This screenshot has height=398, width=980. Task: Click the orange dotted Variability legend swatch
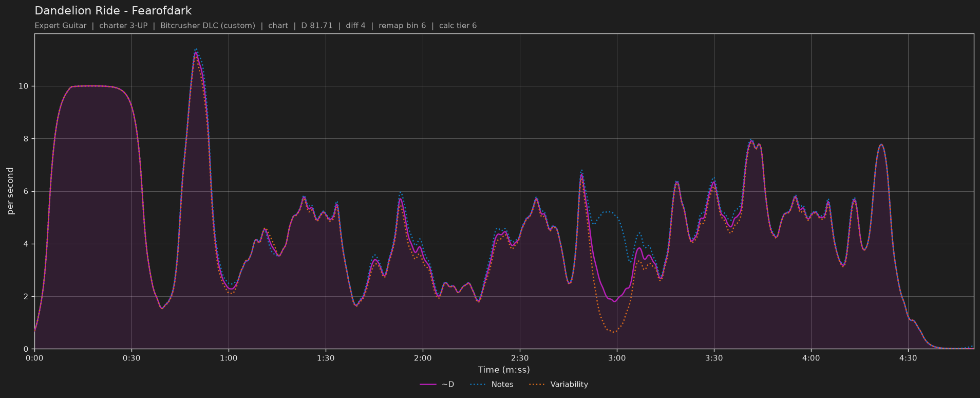click(x=537, y=385)
